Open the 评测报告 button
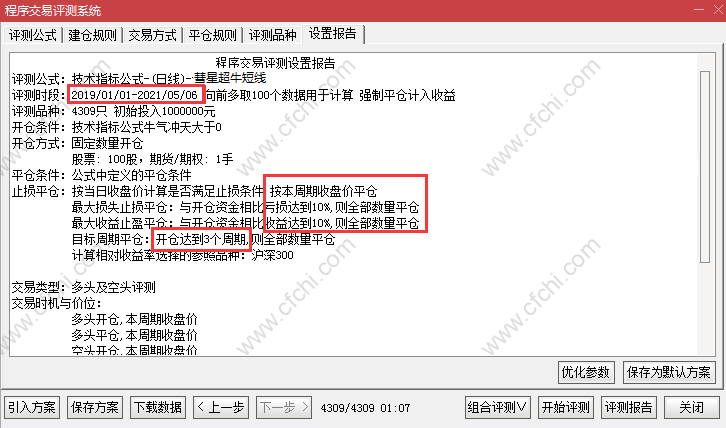The width and height of the screenshot is (726, 428). (628, 408)
